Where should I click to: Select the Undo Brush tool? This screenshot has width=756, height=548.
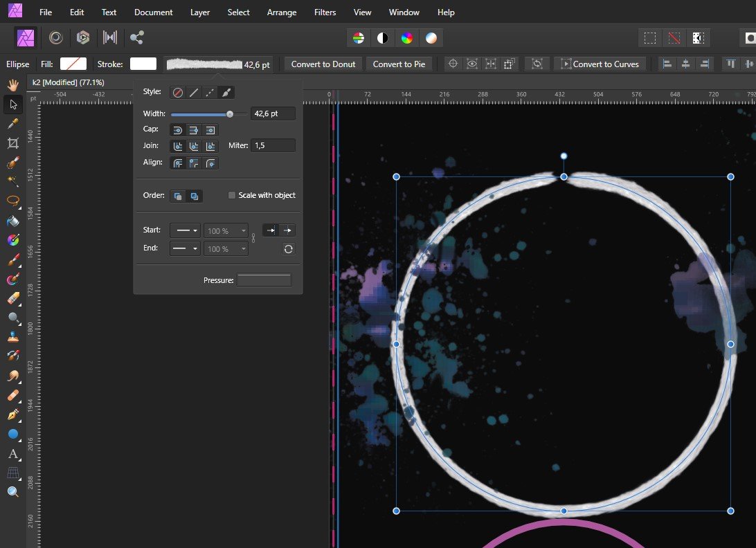click(13, 356)
